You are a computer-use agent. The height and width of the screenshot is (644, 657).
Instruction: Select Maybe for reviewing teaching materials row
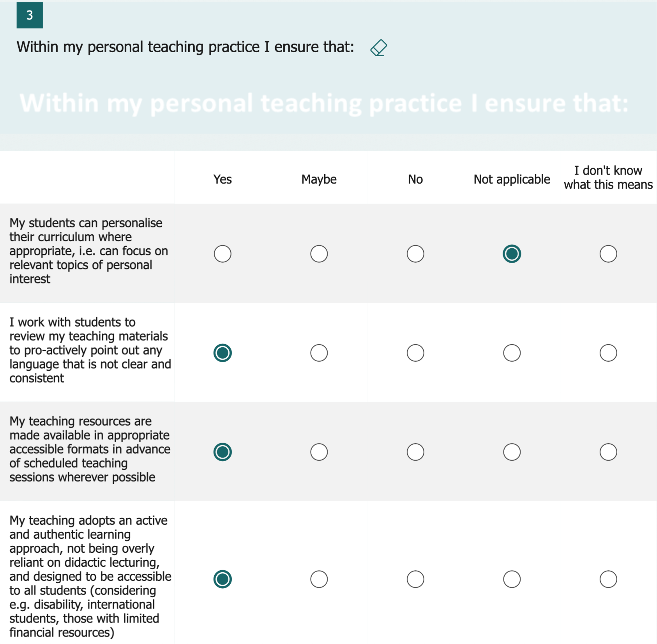point(319,353)
